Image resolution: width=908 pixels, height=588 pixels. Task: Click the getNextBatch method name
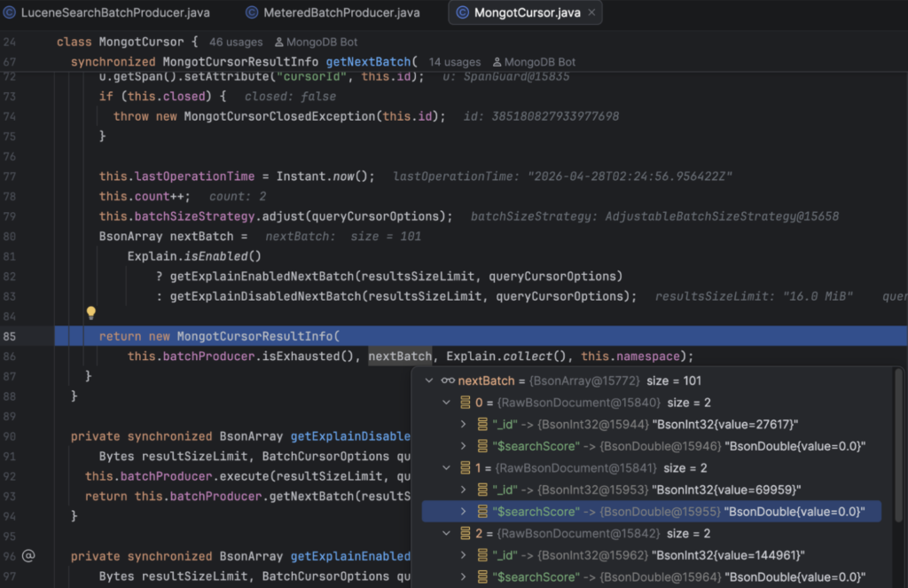pyautogui.click(x=368, y=62)
